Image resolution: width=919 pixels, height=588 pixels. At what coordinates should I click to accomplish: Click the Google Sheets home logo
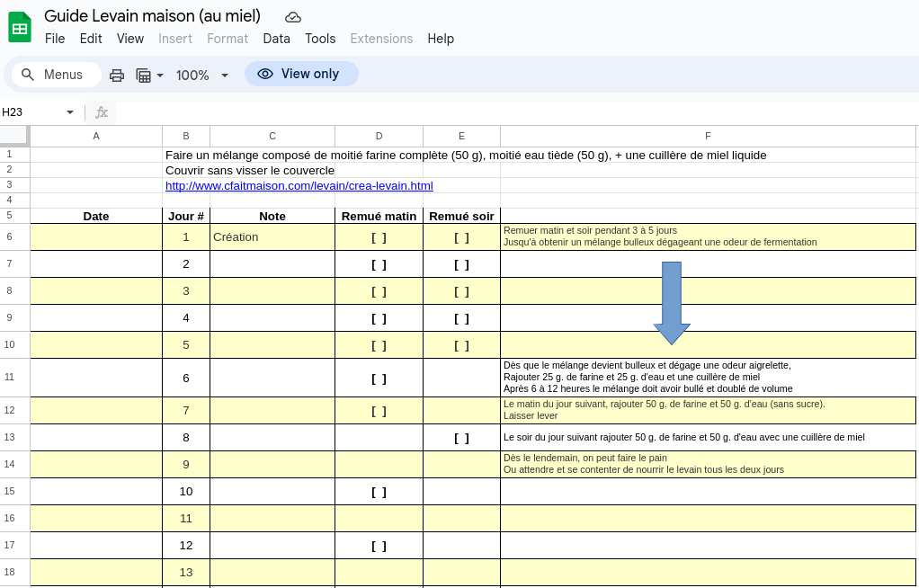(x=20, y=27)
